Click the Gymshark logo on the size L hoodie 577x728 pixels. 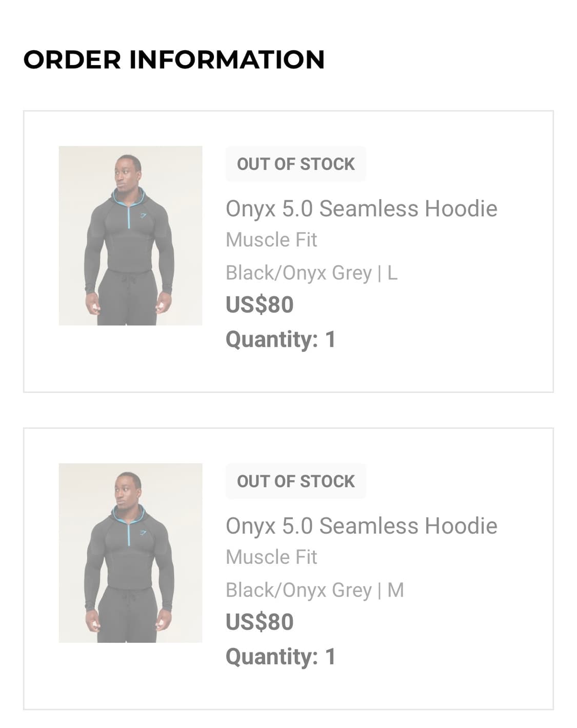click(143, 215)
